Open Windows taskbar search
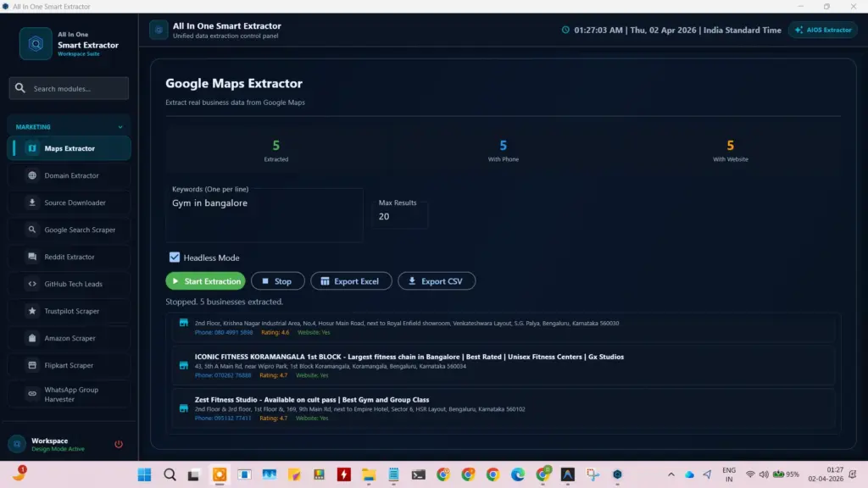This screenshot has width=868, height=488. (170, 474)
